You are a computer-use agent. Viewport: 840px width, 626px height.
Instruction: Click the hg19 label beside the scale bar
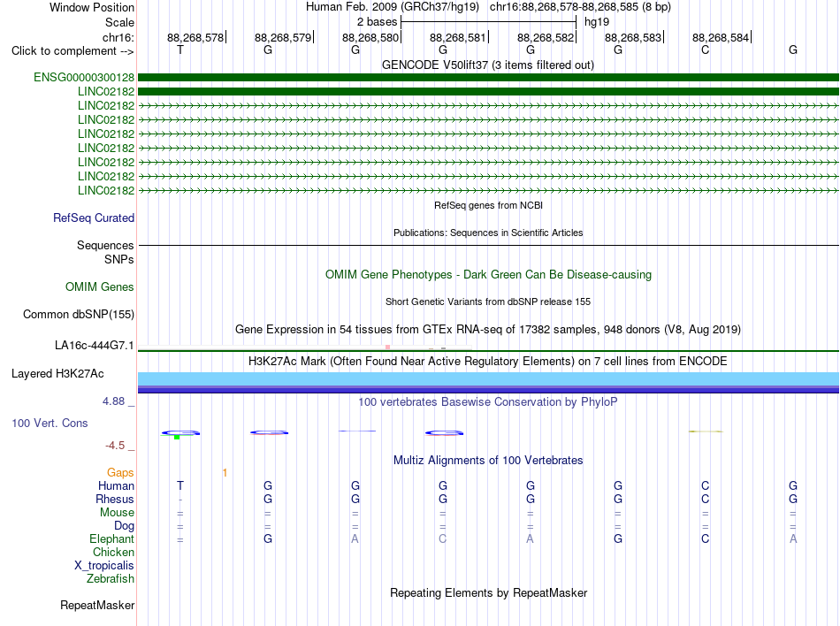[597, 22]
